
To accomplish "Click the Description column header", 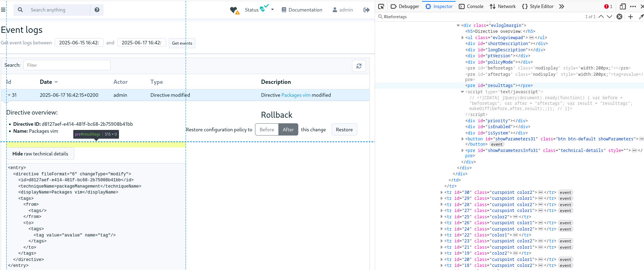I will click(x=276, y=82).
